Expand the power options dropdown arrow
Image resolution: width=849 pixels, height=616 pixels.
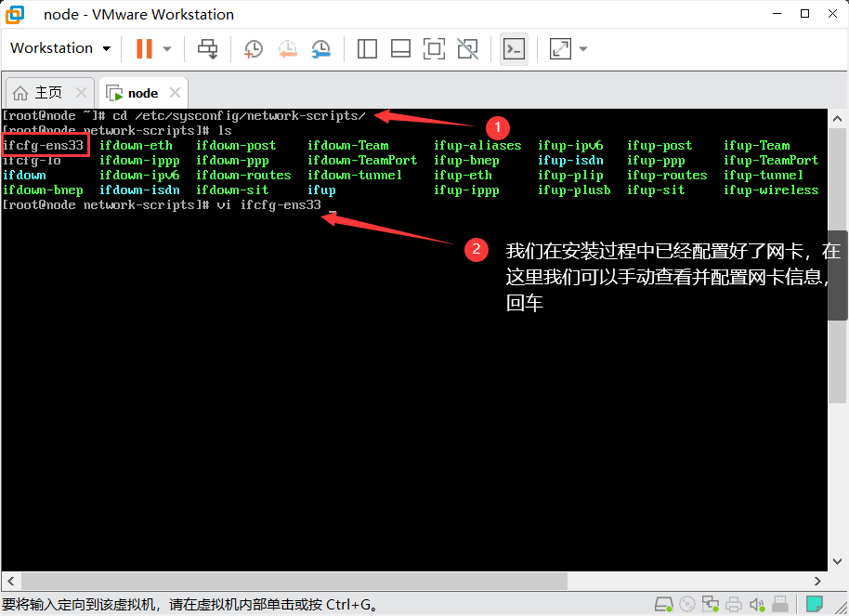pos(167,48)
